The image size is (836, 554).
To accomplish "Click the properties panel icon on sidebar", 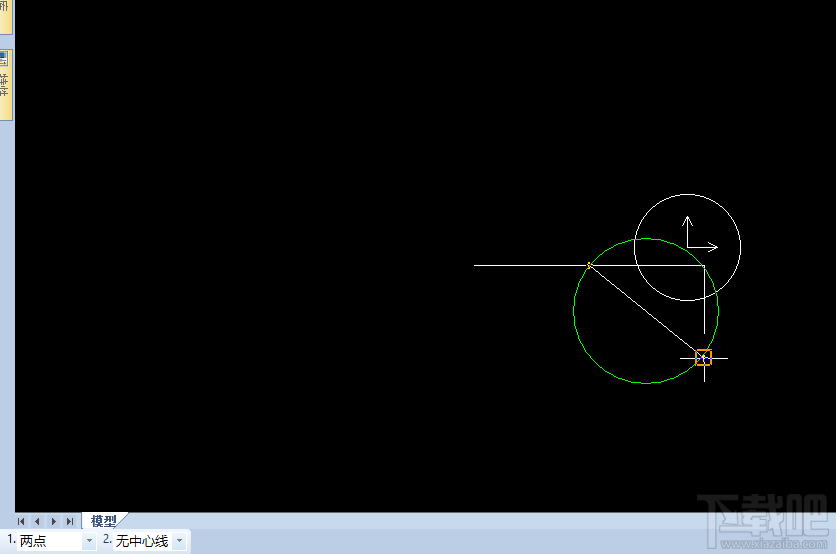I will click(x=5, y=57).
